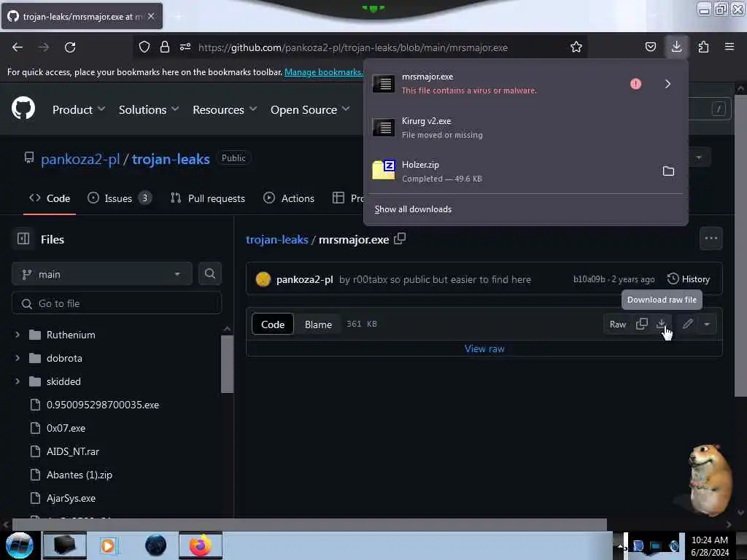The width and height of the screenshot is (747, 560).
Task: Click pankoza2-pl commit author name
Action: tap(304, 279)
